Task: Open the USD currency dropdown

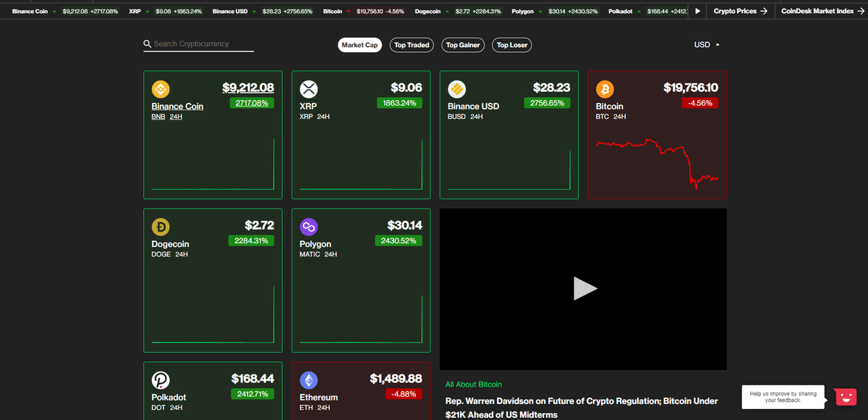Action: pos(707,45)
